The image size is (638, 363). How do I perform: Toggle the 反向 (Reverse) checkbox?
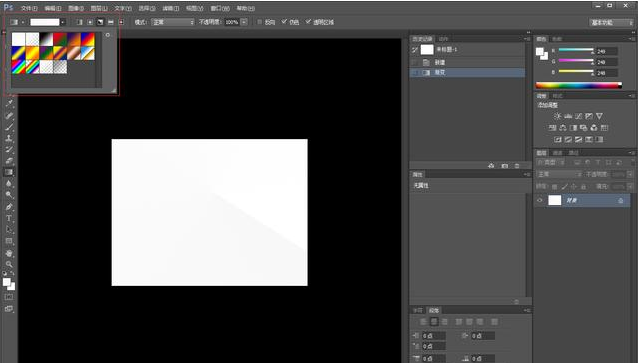point(260,22)
